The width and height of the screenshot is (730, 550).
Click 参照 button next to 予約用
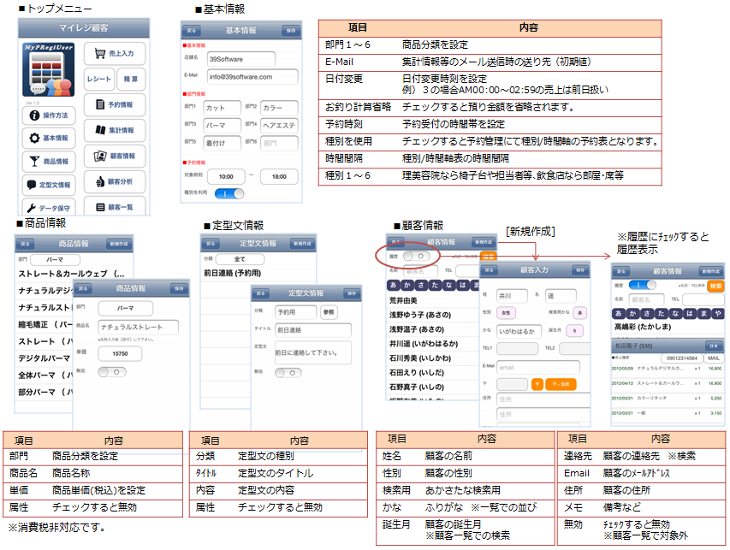pyautogui.click(x=329, y=312)
